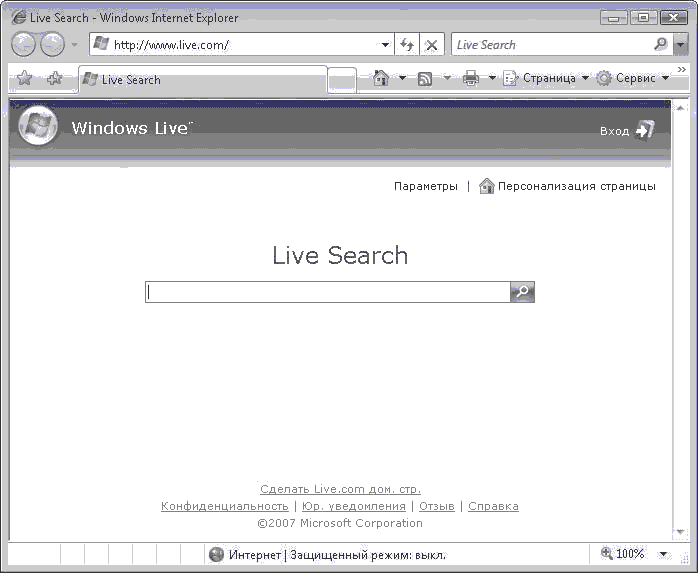Open the Favorites Center star
The image size is (698, 573).
24,78
